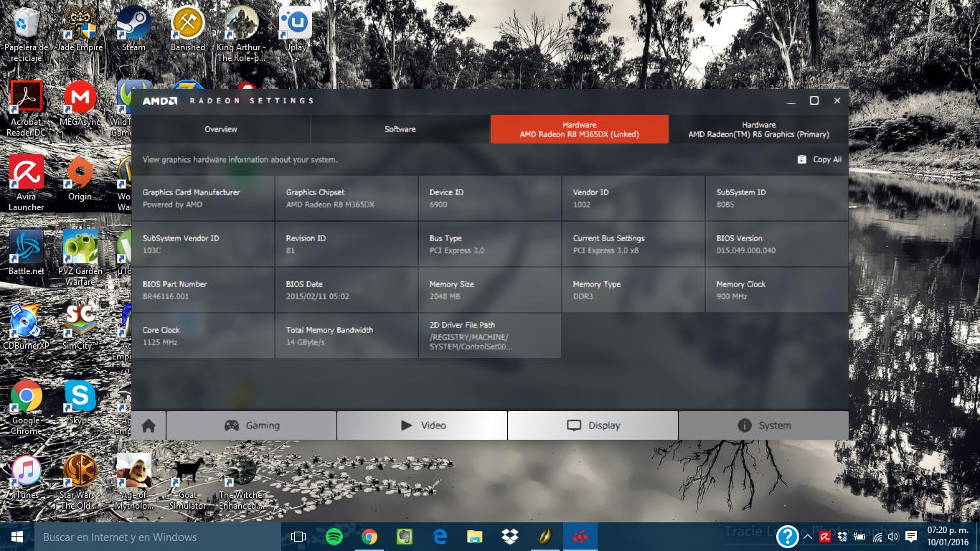Click Copy All button
980x551 pixels.
coord(819,159)
